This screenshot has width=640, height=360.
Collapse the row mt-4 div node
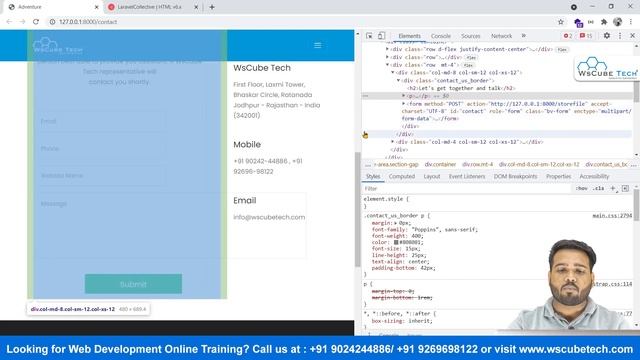387,65
